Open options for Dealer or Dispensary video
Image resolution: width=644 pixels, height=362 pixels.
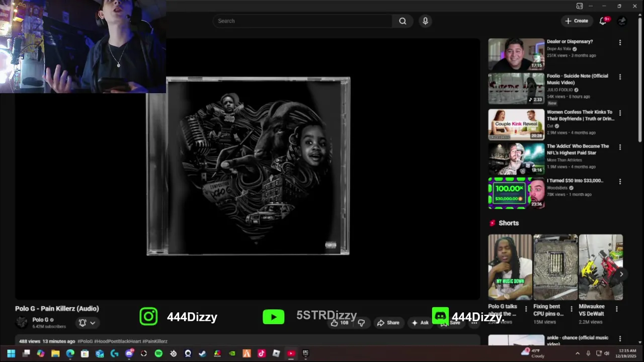click(x=620, y=43)
